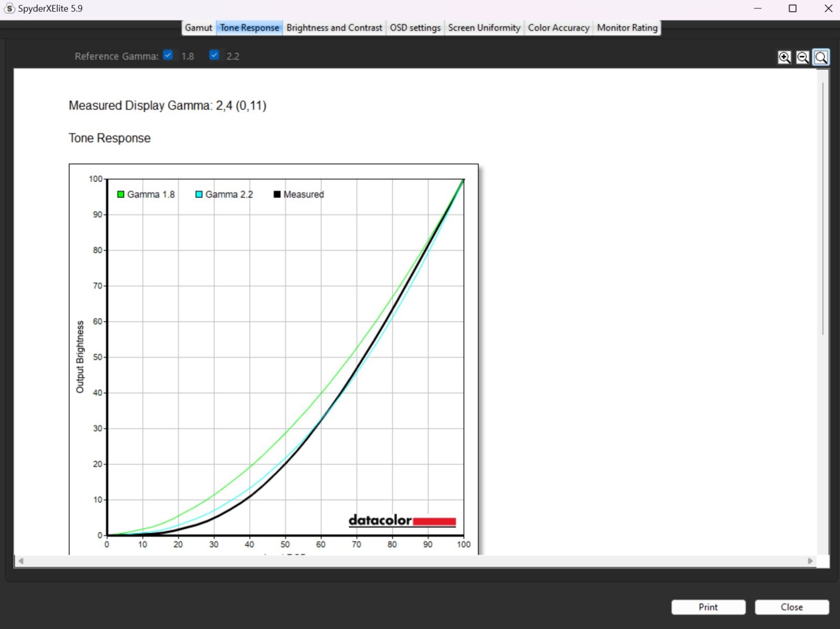The image size is (840, 629).
Task: Click the horizontal scrollbar left arrow
Action: 21,561
